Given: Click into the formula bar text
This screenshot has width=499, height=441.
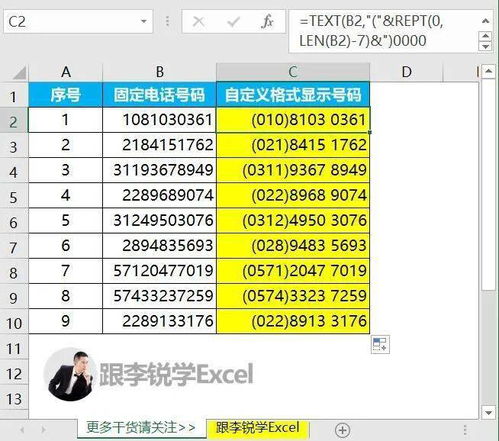Looking at the screenshot, I should [383, 31].
